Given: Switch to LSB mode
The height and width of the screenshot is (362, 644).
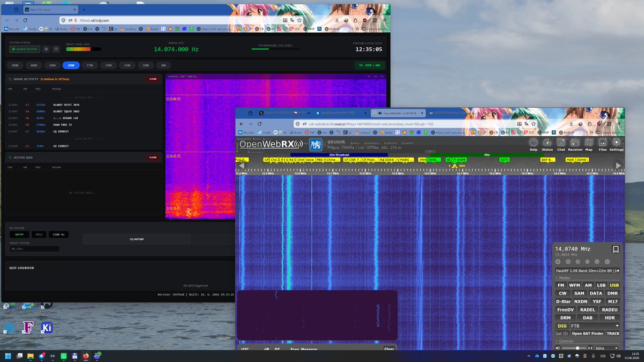Looking at the screenshot, I should [601, 285].
